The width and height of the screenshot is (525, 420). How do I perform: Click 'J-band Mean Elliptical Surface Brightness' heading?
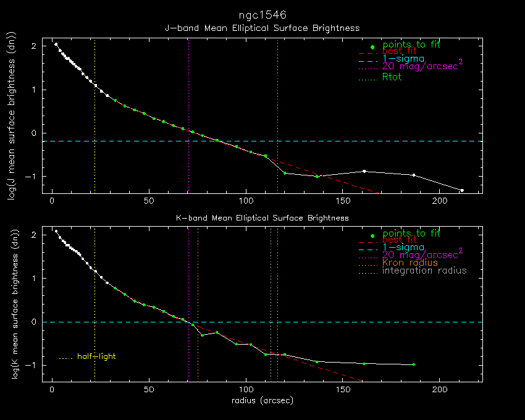point(262,28)
